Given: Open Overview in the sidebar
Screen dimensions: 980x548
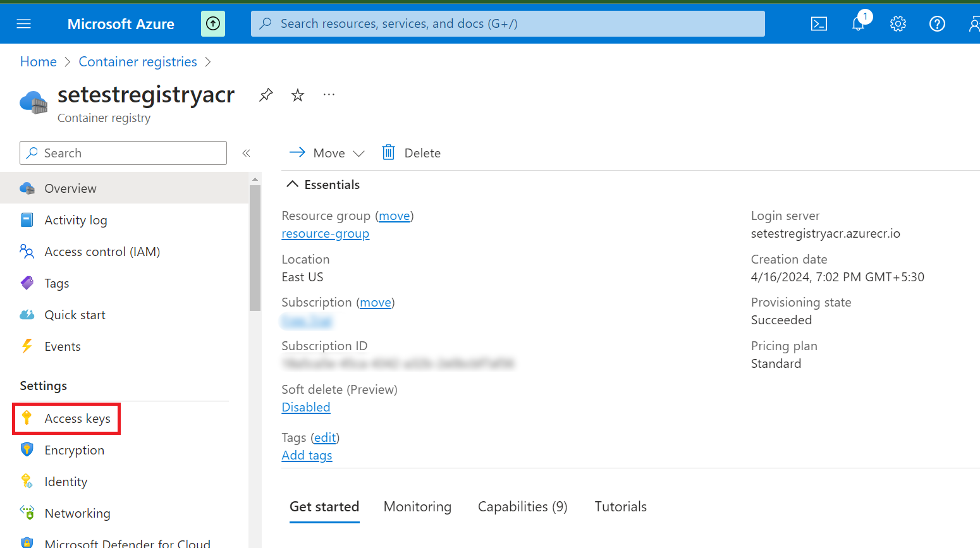Looking at the screenshot, I should (x=124, y=188).
